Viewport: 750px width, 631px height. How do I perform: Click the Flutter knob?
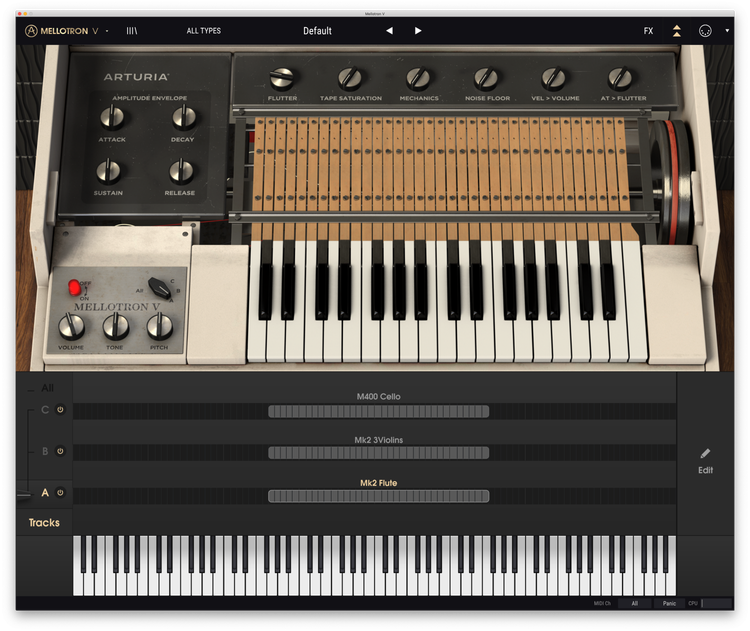(282, 78)
